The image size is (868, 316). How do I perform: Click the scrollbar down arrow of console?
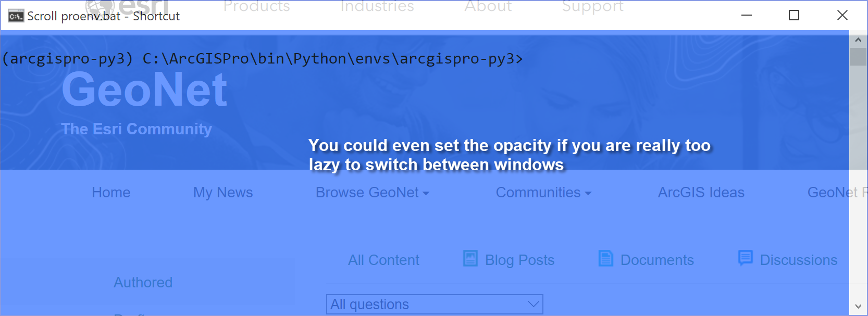pos(858,307)
